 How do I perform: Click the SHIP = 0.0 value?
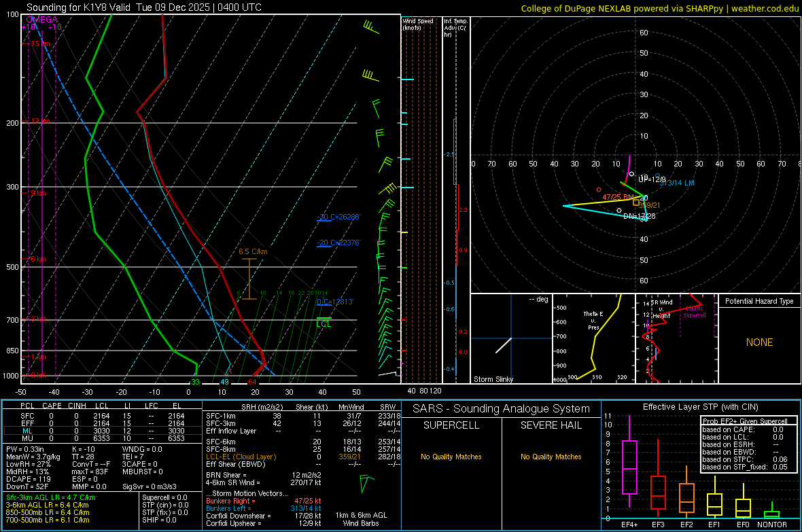(159, 520)
